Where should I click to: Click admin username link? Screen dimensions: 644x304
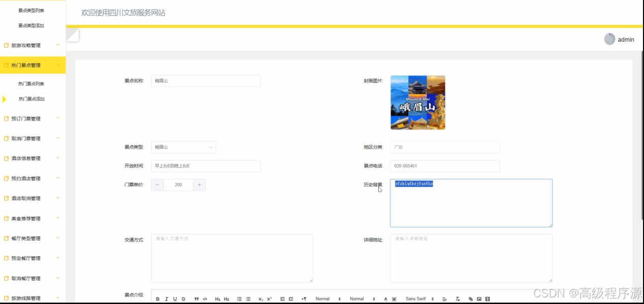pos(626,40)
